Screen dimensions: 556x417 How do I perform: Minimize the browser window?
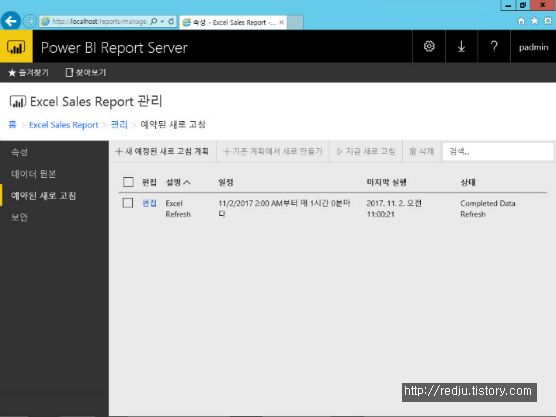(508, 5)
